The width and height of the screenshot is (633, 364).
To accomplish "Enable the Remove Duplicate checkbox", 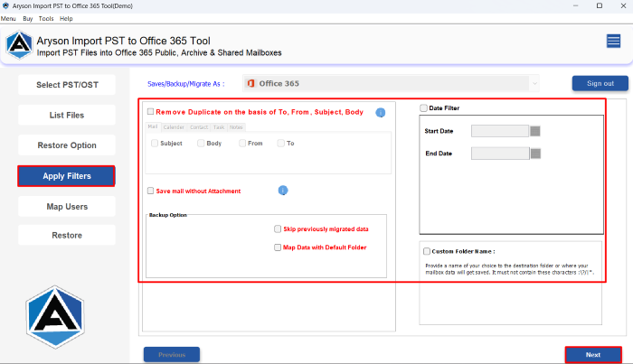I will [151, 112].
